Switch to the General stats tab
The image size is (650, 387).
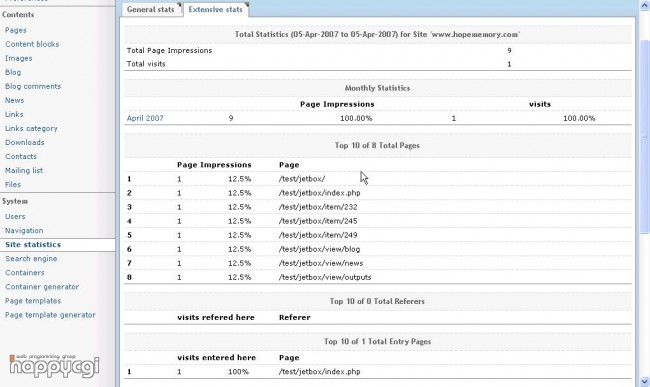(152, 9)
